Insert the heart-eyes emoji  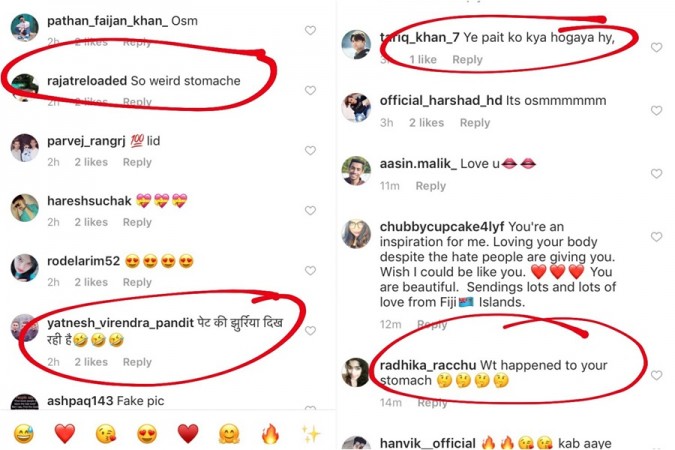(147, 434)
